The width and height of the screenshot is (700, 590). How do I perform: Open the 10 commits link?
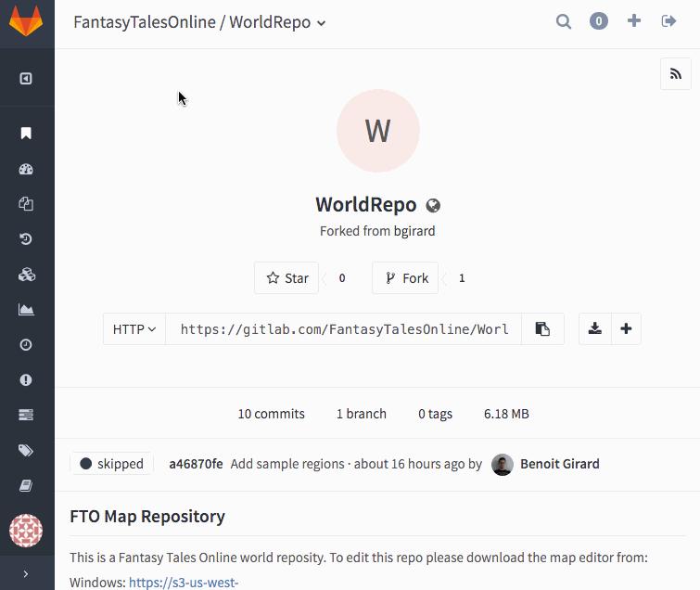tap(272, 414)
